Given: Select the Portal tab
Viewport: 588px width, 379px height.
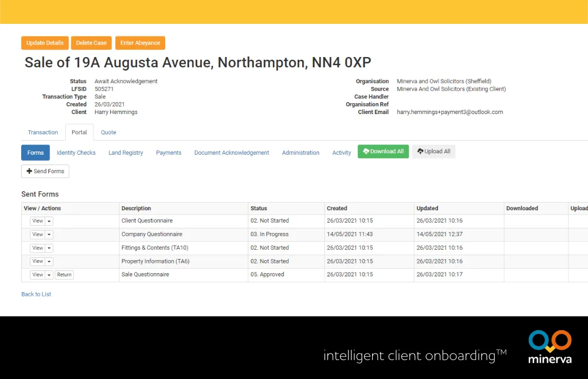Looking at the screenshot, I should coord(79,132).
